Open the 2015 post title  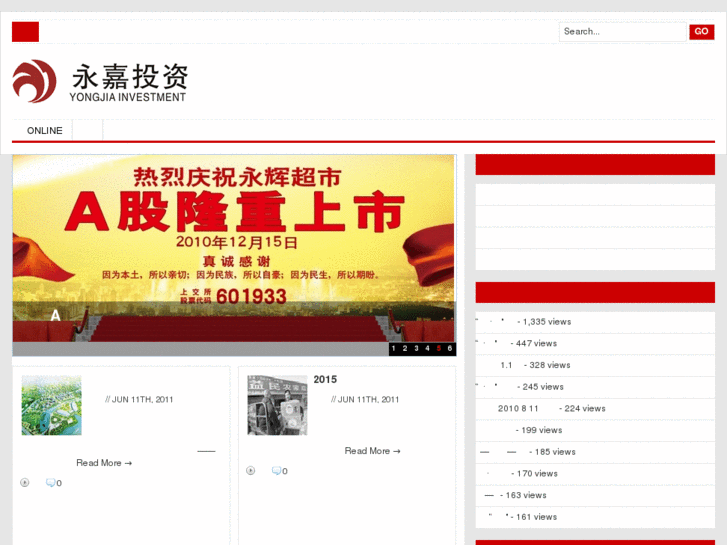[325, 379]
